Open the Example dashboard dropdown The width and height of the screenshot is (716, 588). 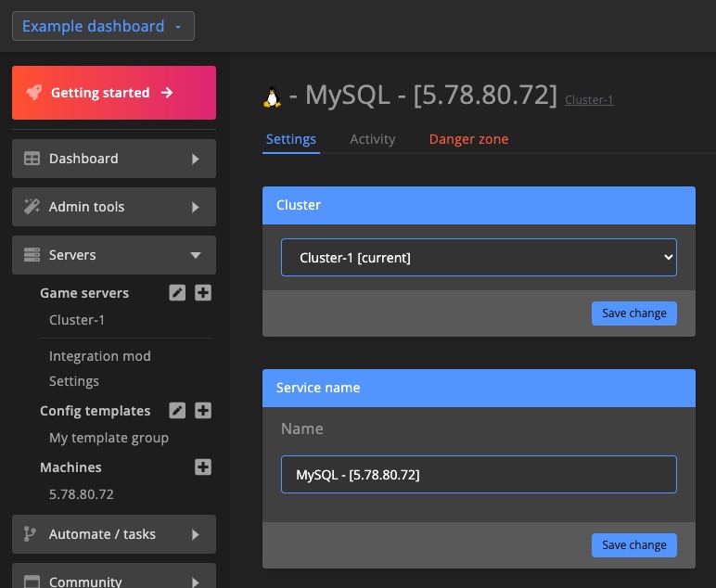(103, 26)
